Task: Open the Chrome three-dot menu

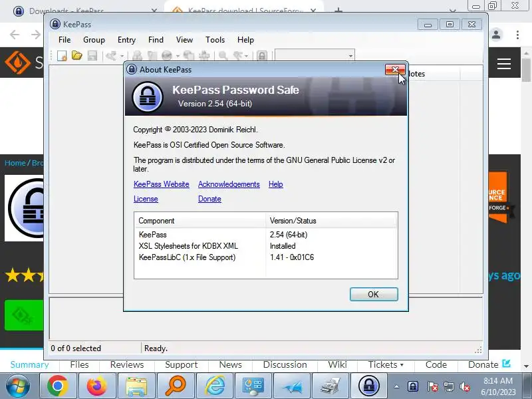Action: pyautogui.click(x=517, y=35)
